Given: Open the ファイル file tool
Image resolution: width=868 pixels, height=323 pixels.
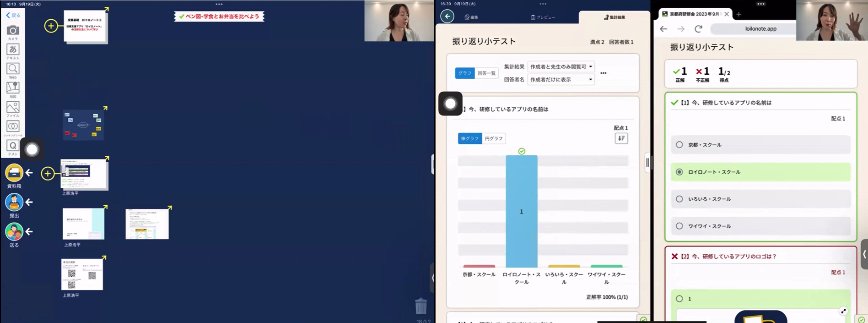Looking at the screenshot, I should pos(13,109).
